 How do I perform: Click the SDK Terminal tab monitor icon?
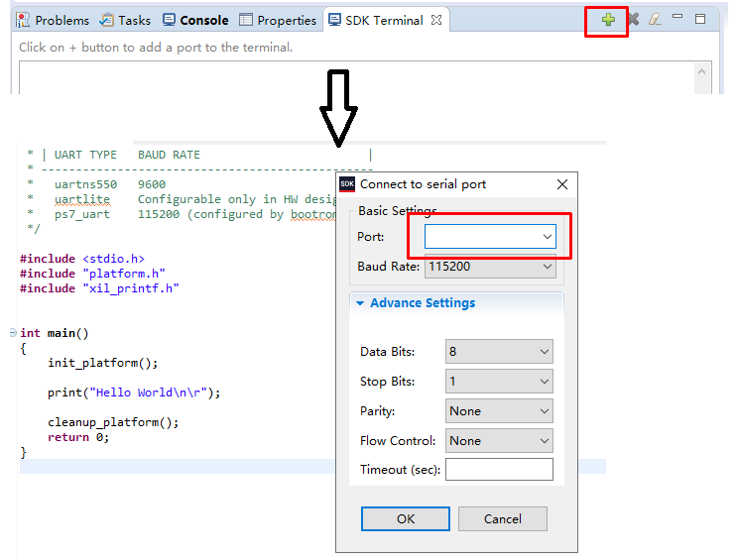point(334,20)
